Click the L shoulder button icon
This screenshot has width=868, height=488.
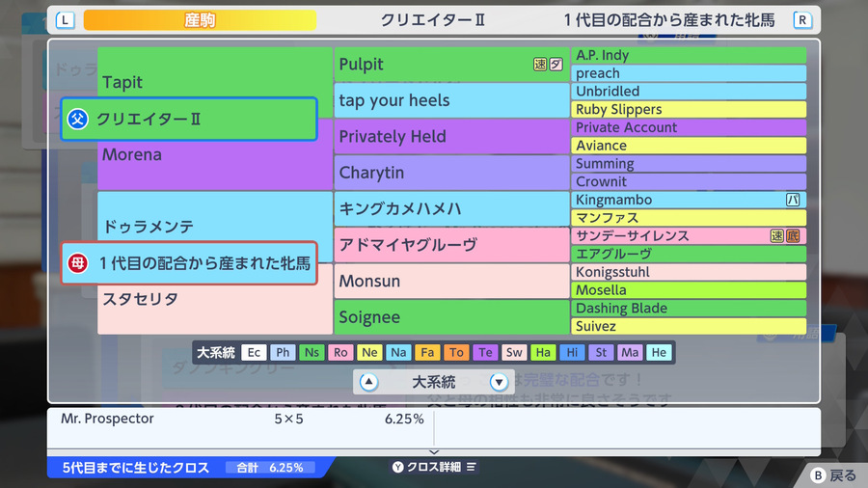65,20
